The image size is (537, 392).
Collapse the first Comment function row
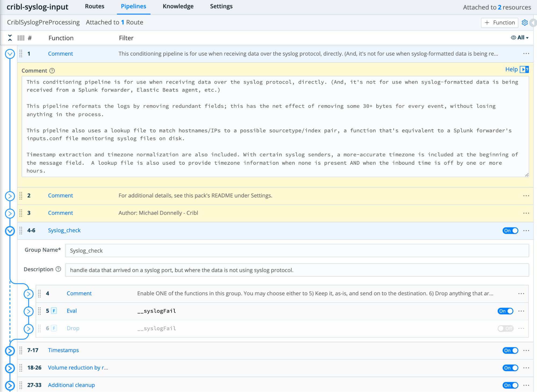pos(10,53)
